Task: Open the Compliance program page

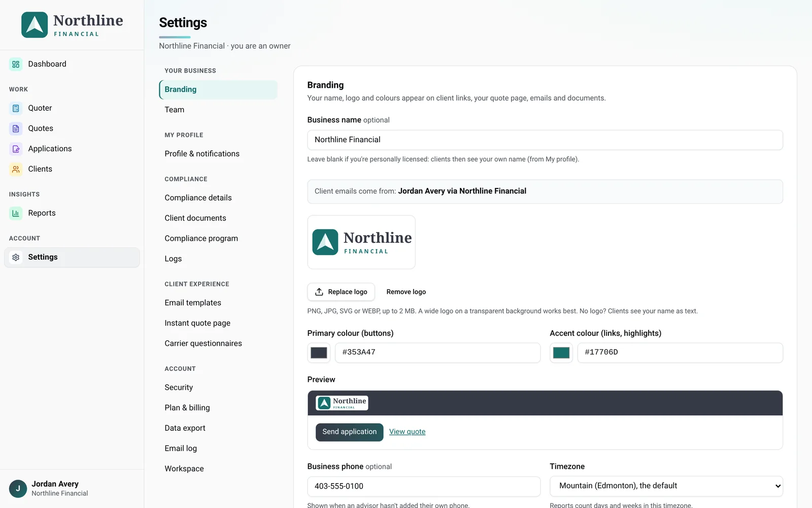Action: [x=218, y=238]
